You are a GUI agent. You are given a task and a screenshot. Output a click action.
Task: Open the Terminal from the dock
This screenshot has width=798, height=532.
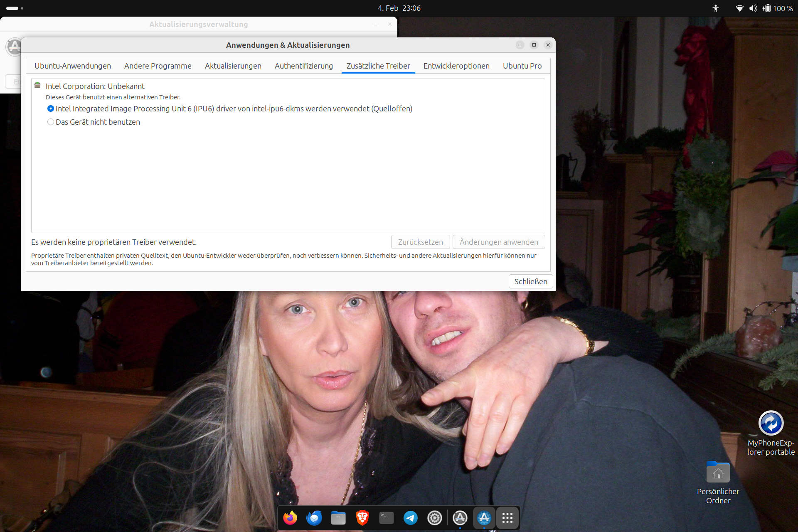pos(387,518)
